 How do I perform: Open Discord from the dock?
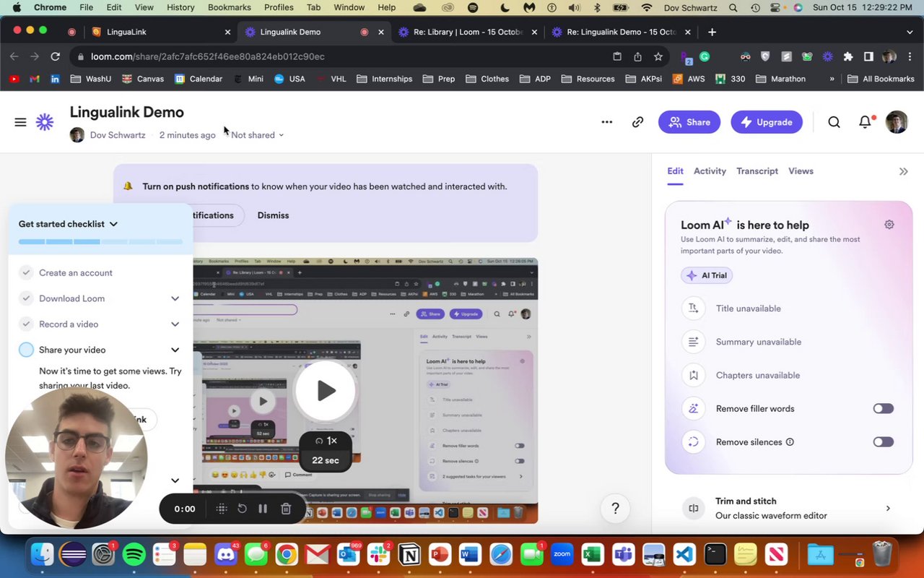click(x=225, y=555)
